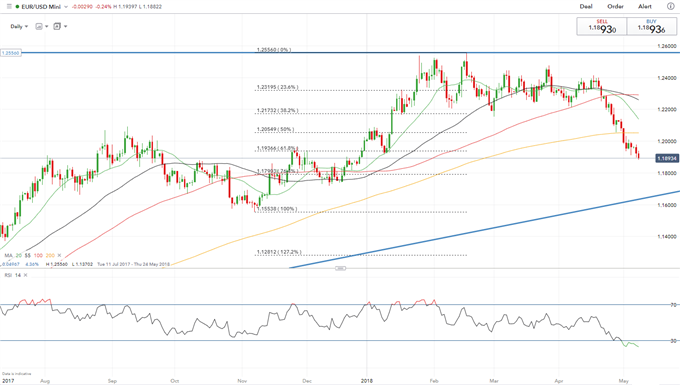The image size is (680, 385).
Task: Switch to the Alert tab
Action: click(645, 7)
